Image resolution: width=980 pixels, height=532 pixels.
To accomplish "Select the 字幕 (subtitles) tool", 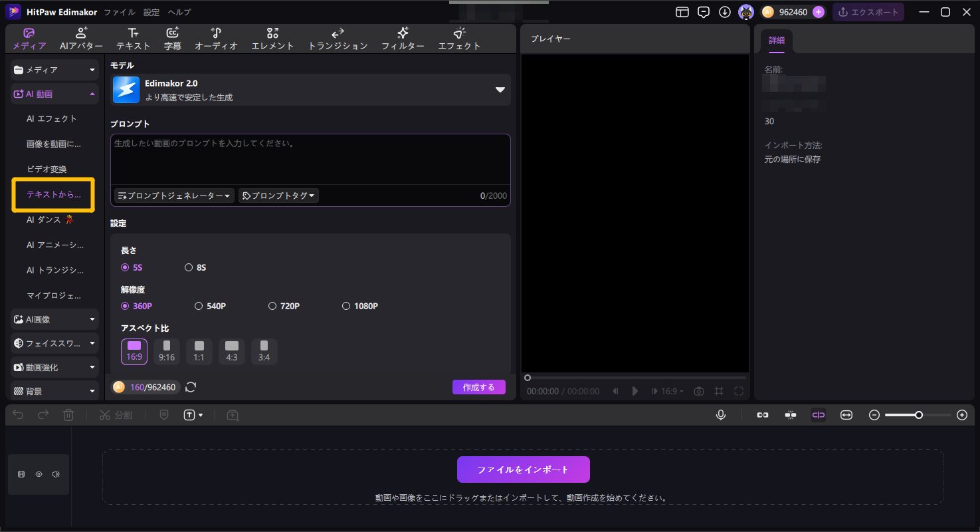I will tap(172, 38).
